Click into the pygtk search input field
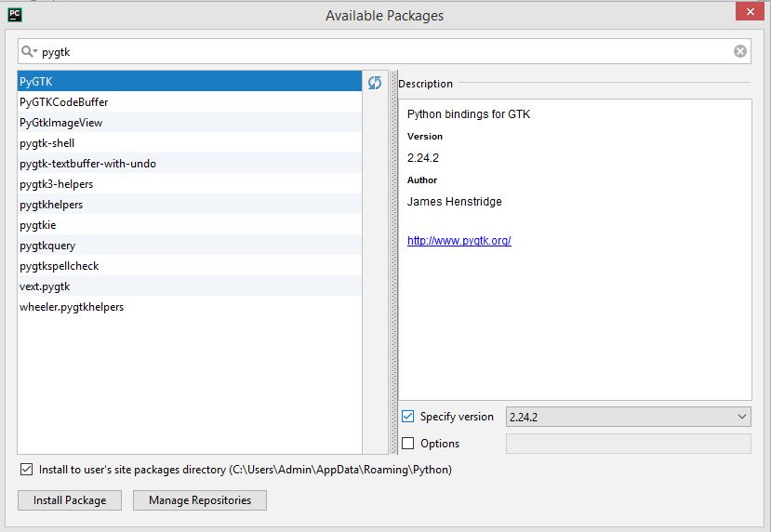The width and height of the screenshot is (771, 532). point(385,51)
